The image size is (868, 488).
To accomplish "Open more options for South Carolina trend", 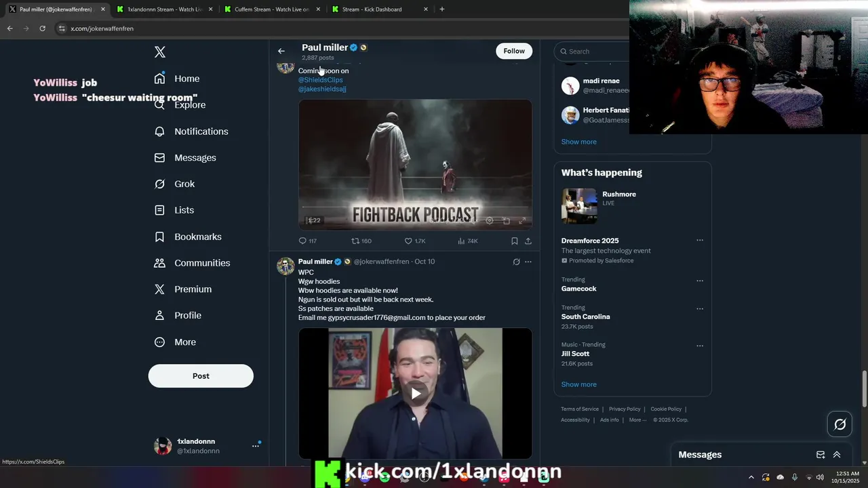I will coord(700,308).
